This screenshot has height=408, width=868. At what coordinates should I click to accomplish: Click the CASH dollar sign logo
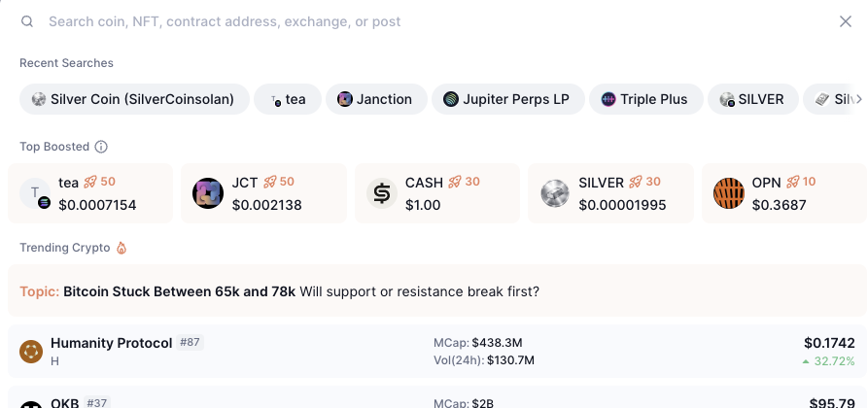[x=381, y=193]
